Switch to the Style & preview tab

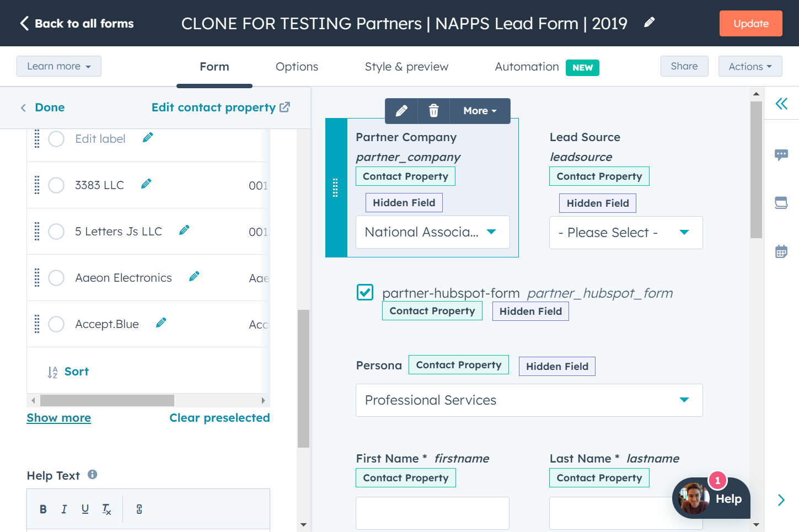click(x=406, y=67)
